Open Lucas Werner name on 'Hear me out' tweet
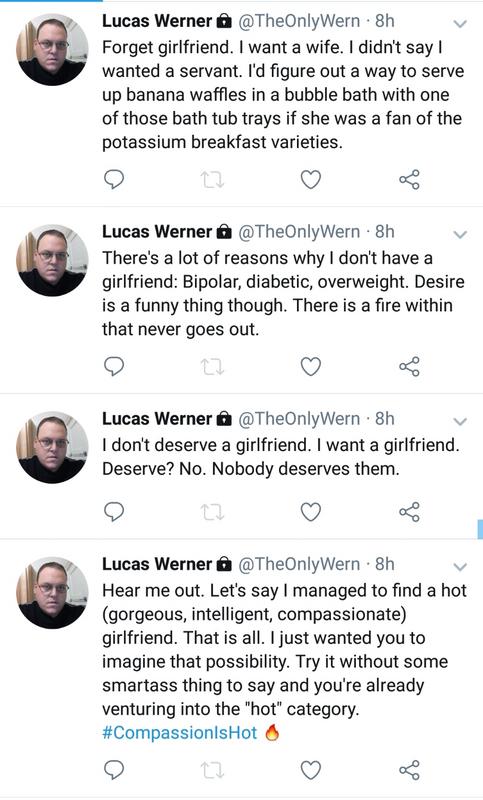The width and height of the screenshot is (483, 800). tap(157, 564)
